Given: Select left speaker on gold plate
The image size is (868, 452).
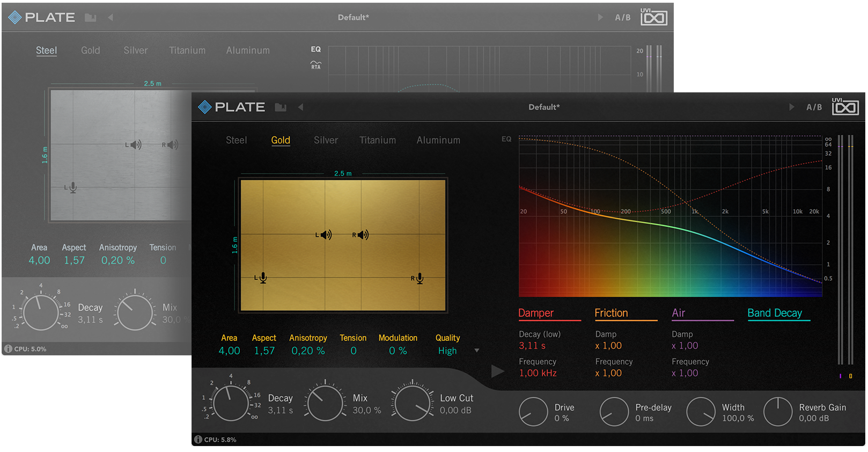Looking at the screenshot, I should pos(323,235).
